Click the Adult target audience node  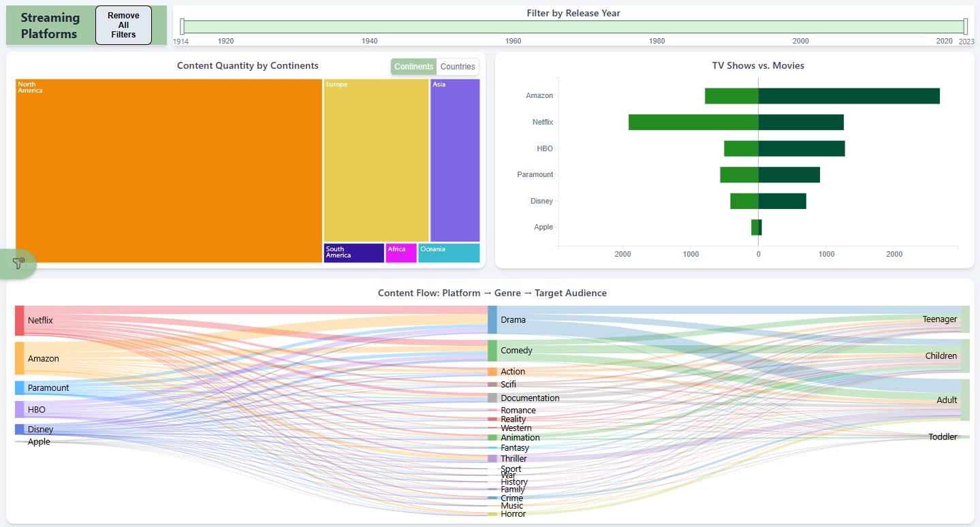pos(964,400)
